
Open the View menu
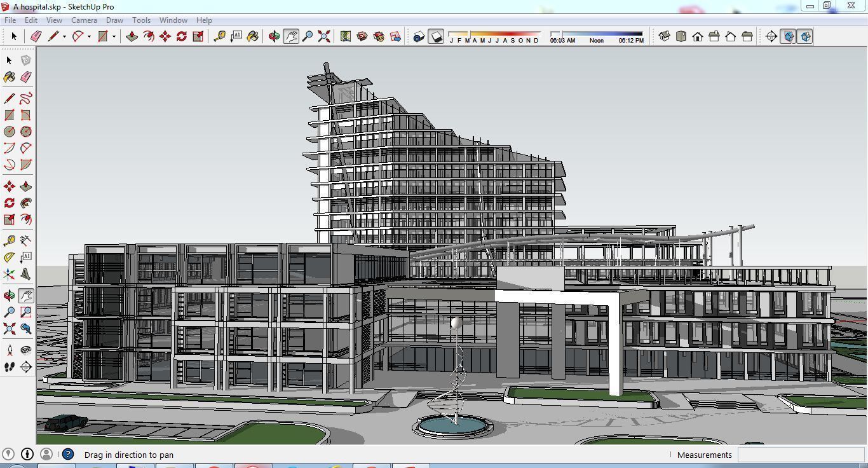tap(54, 20)
